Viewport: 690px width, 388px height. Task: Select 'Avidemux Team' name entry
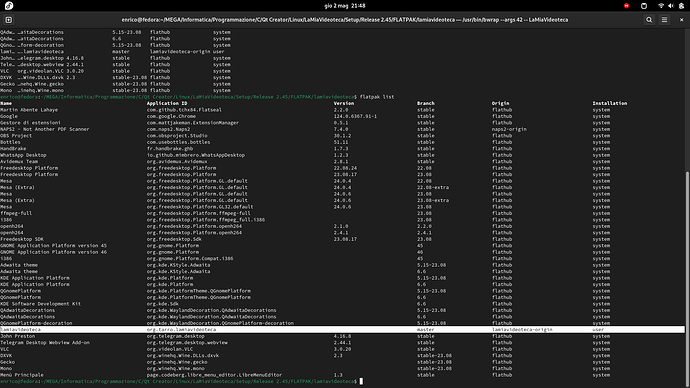tap(19, 161)
